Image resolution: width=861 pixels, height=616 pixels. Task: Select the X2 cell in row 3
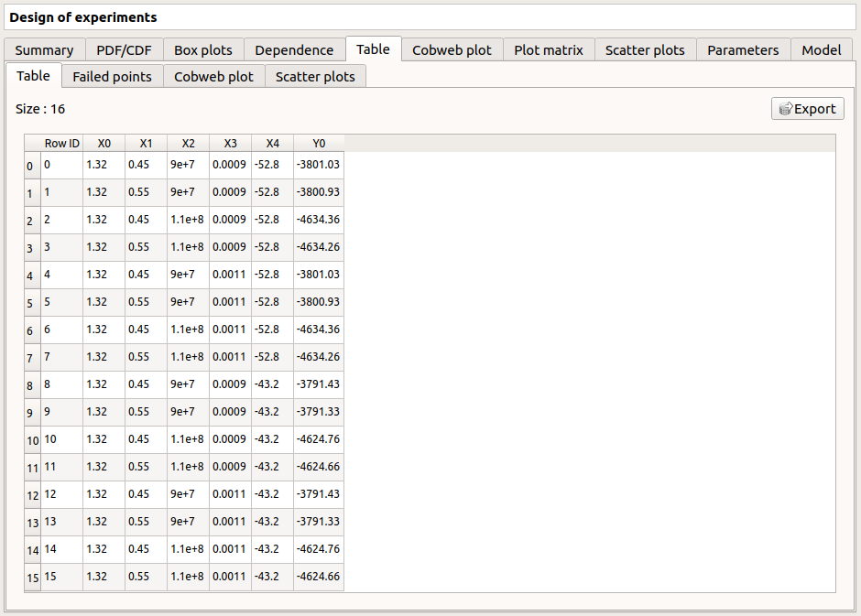(x=188, y=247)
